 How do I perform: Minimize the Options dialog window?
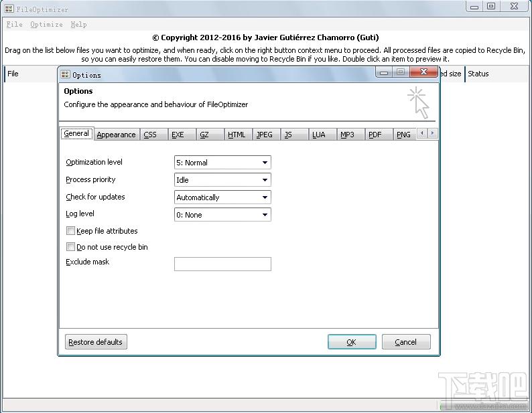coord(384,72)
